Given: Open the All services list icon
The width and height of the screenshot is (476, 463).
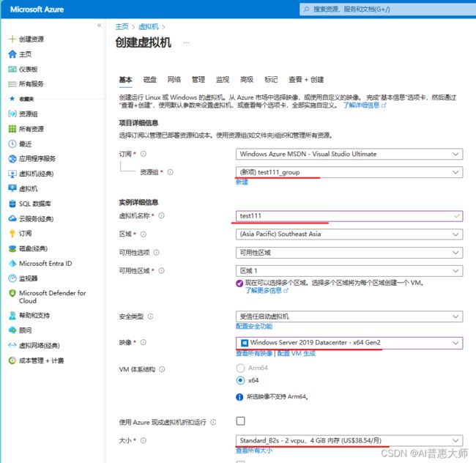Looking at the screenshot, I should 12,84.
